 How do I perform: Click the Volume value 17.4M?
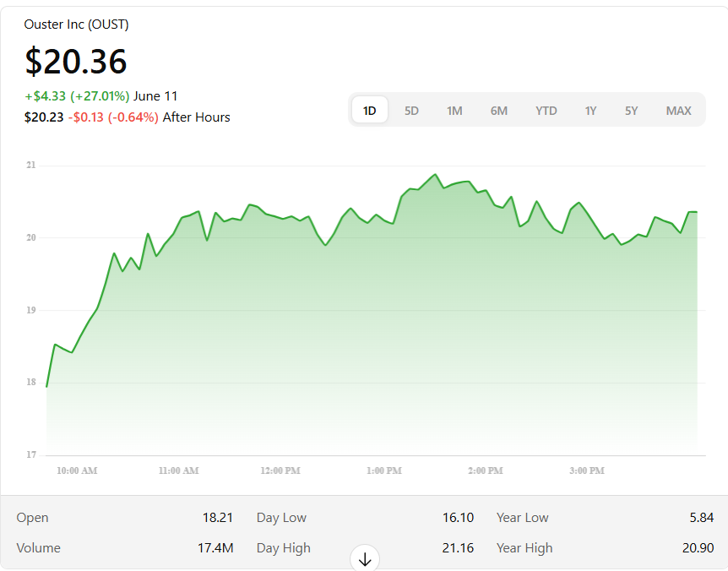coord(215,548)
